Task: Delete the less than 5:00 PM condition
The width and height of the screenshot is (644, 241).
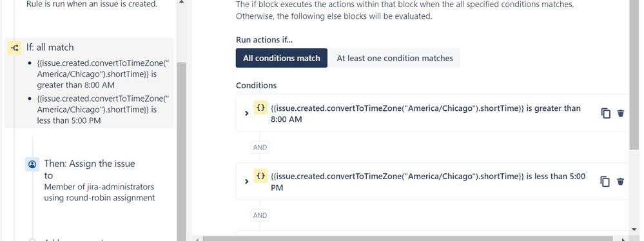Action: tap(621, 182)
